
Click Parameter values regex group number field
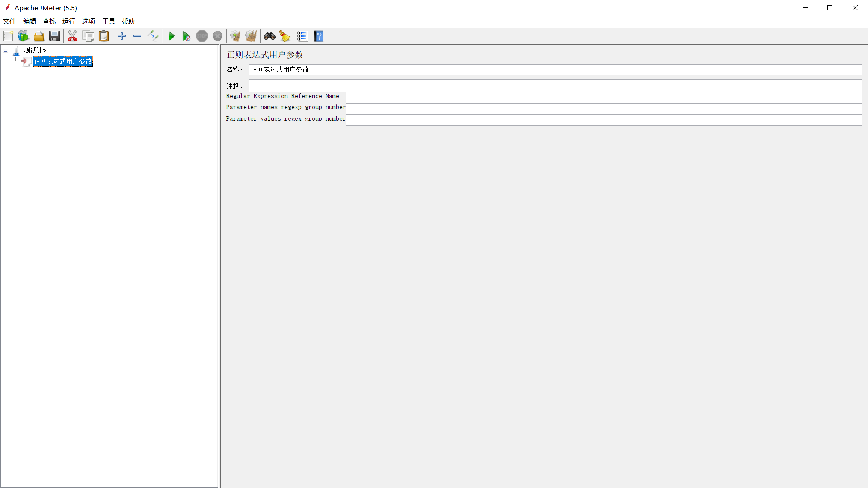coord(604,120)
